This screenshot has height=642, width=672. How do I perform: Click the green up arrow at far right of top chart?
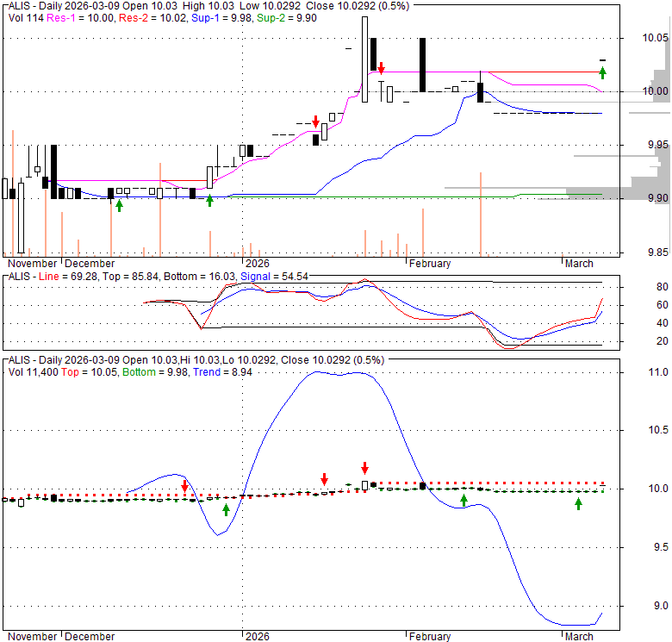pyautogui.click(x=603, y=72)
